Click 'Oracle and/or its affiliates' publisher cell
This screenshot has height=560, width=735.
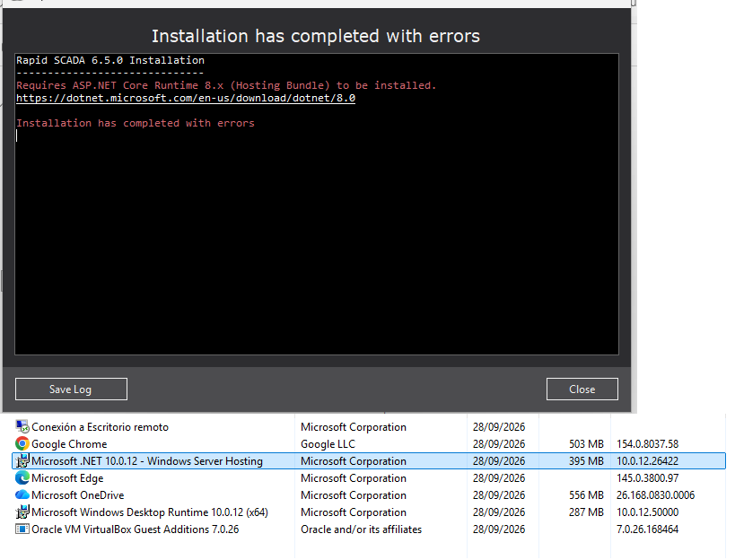tap(362, 529)
